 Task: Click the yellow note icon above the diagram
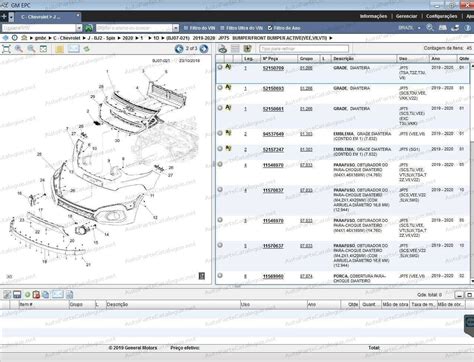coord(60,49)
